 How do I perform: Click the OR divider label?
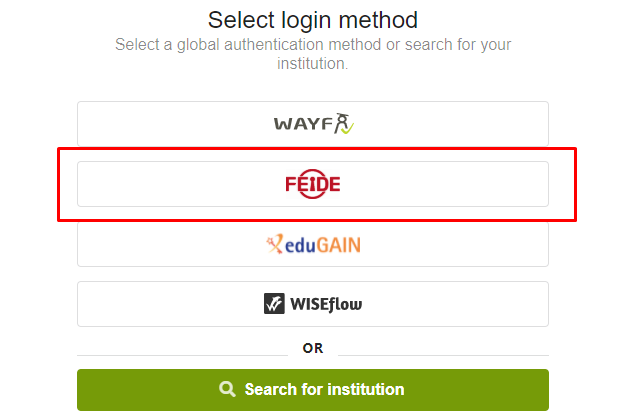coord(312,348)
